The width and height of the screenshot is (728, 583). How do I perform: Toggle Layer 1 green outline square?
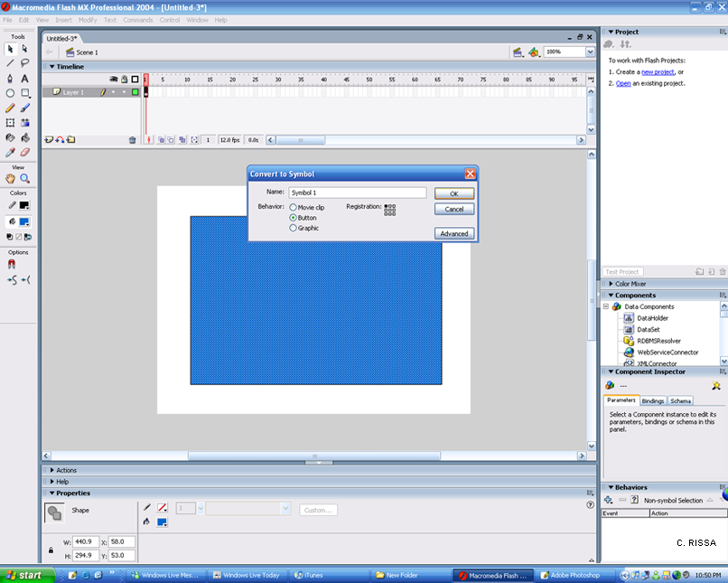coord(135,92)
